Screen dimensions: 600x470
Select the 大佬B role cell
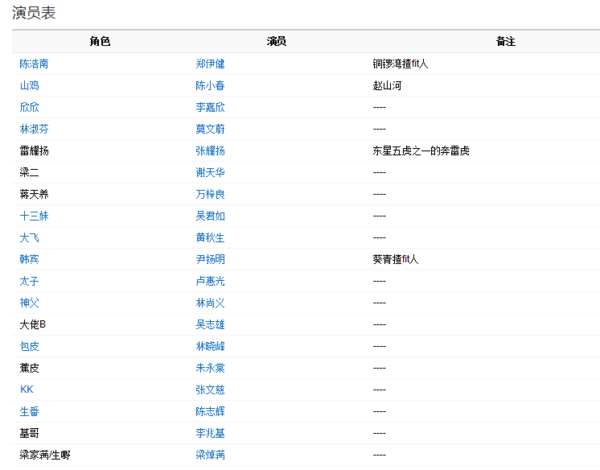(x=33, y=325)
